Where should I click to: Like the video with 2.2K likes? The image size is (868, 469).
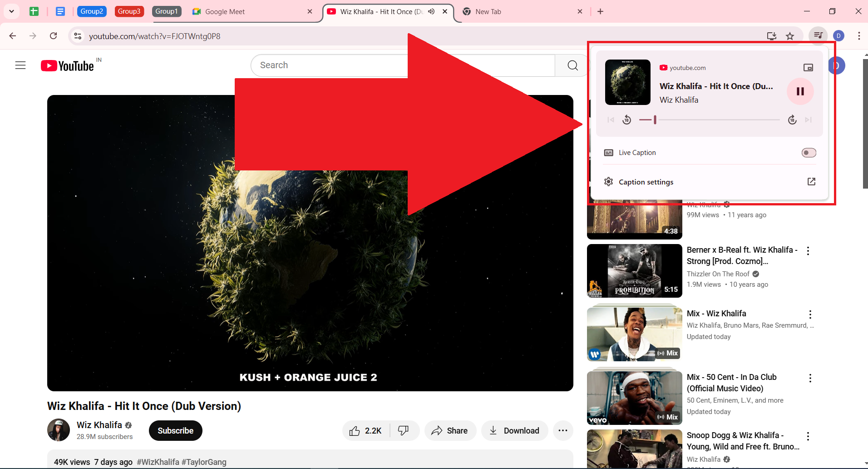click(x=366, y=431)
